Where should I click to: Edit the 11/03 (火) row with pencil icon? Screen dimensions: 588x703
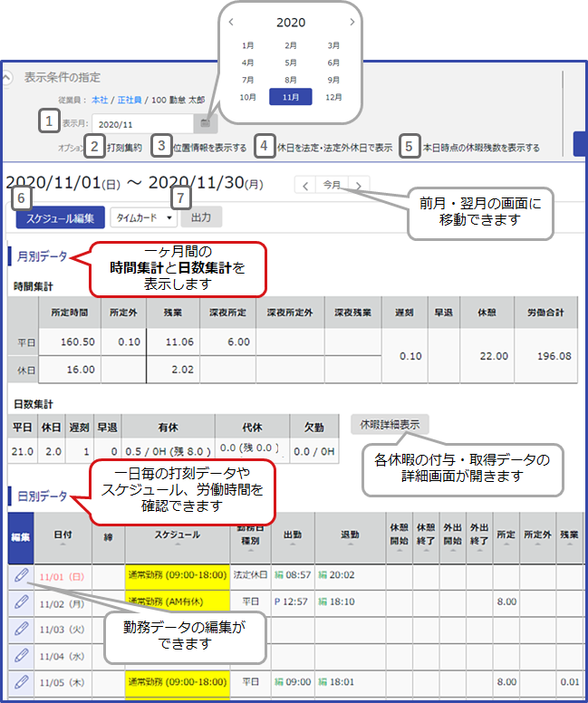click(x=21, y=628)
